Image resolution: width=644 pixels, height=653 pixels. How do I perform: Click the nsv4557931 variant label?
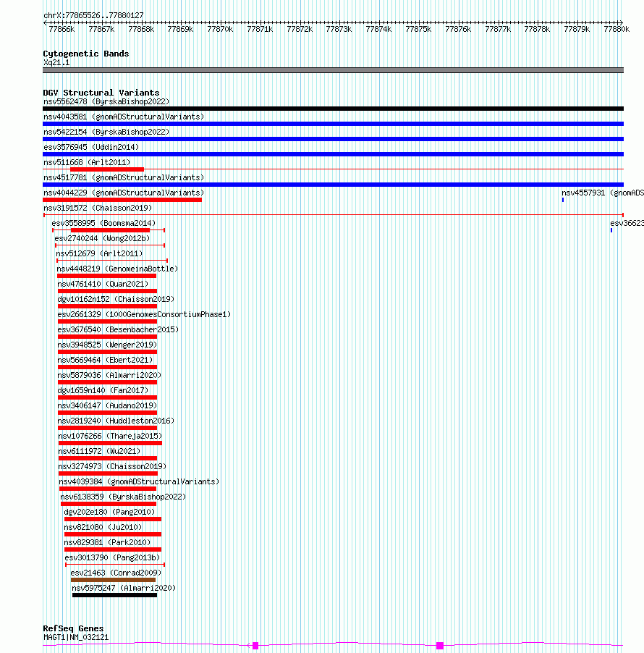pyautogui.click(x=602, y=193)
